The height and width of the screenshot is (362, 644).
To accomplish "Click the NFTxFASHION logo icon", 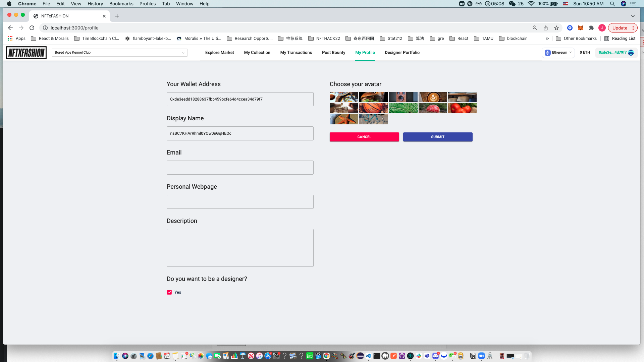I will coord(26,53).
